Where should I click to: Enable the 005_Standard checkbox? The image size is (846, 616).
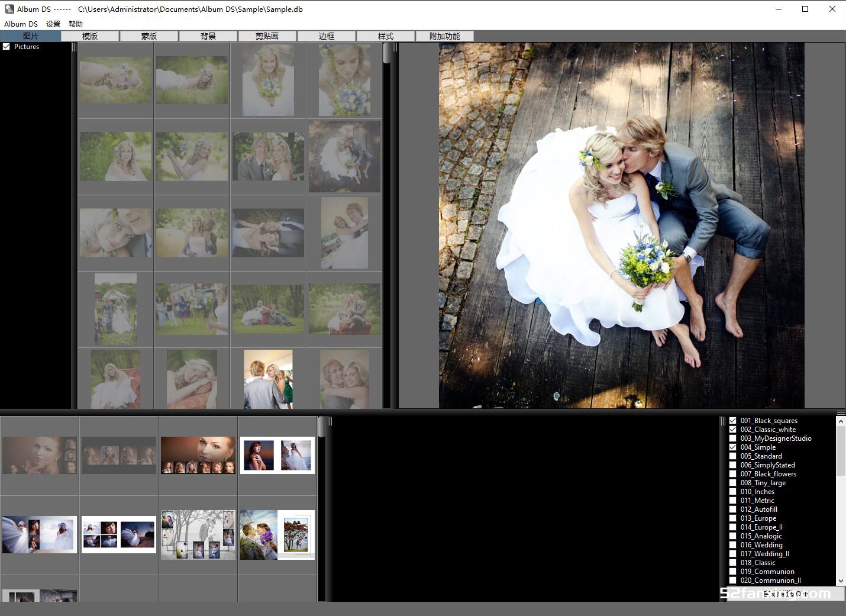[x=733, y=456]
